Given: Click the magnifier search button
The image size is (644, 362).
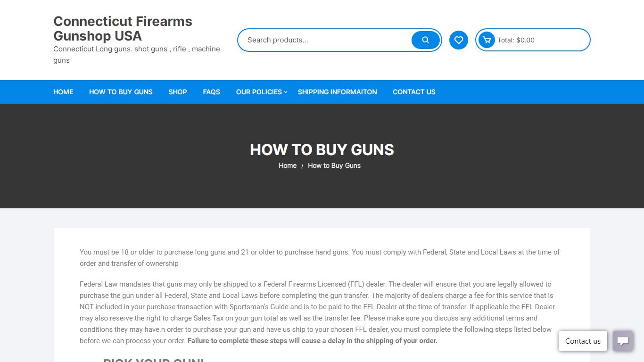Looking at the screenshot, I should click(x=425, y=40).
